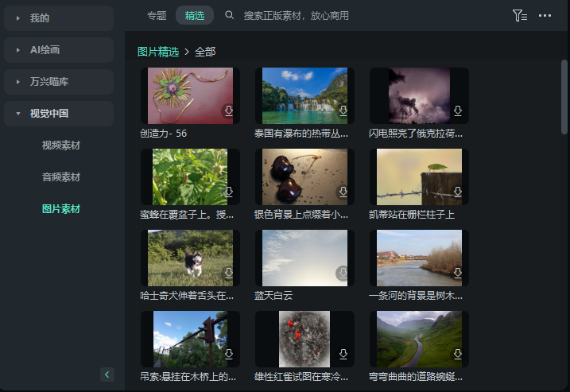
Task: Download the 雄性红雀 image
Action: tap(343, 354)
